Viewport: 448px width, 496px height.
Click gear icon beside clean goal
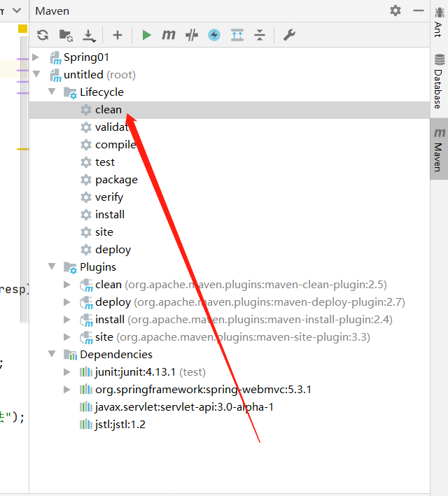[86, 110]
